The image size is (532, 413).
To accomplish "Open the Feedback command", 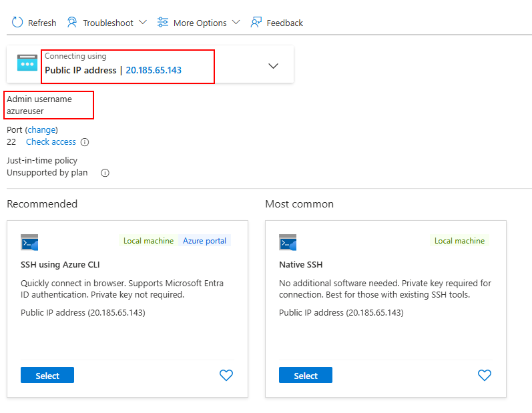I will pyautogui.click(x=284, y=23).
